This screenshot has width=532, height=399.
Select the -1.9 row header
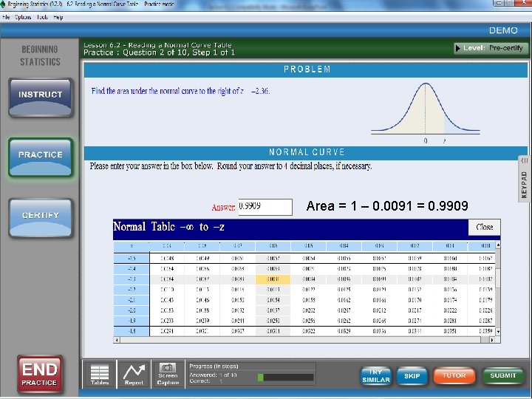[x=132, y=321]
